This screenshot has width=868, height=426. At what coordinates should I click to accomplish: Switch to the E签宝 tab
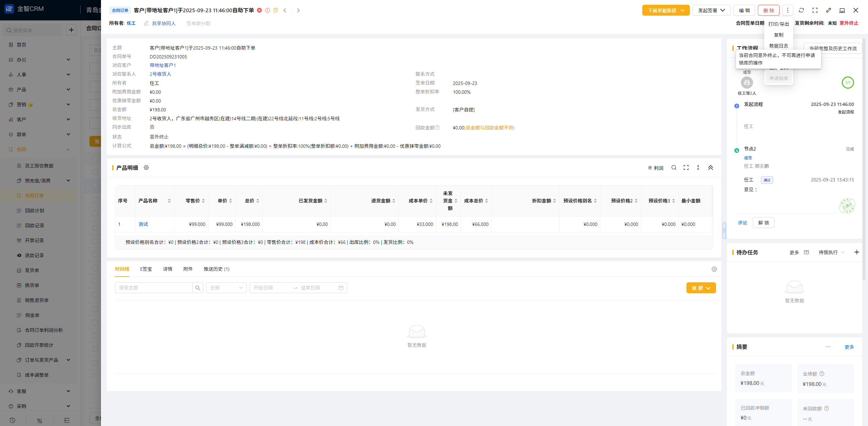tap(146, 269)
